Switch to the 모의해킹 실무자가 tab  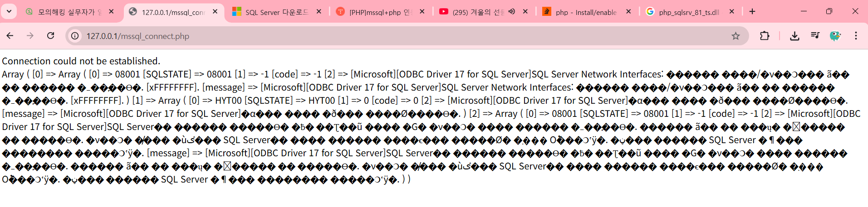(x=69, y=12)
